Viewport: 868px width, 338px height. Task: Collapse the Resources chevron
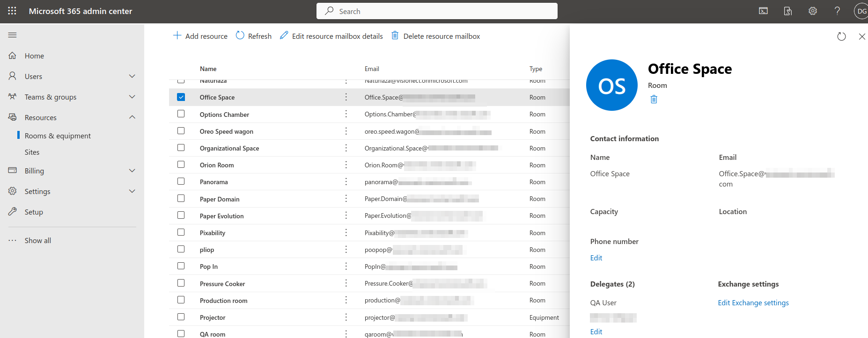pos(132,117)
